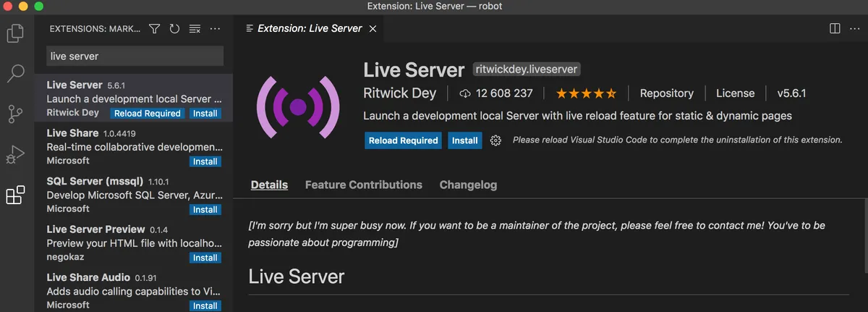868x312 pixels.
Task: Clear extensions search results icon
Action: 195,28
